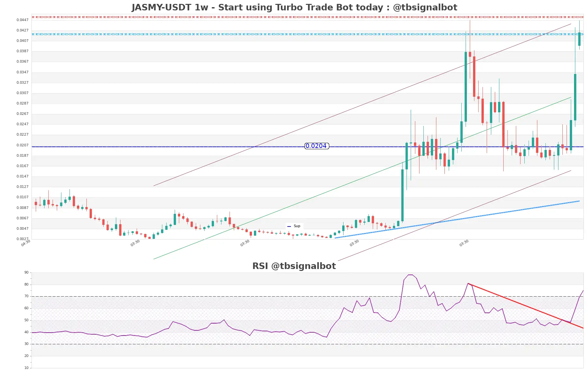This screenshot has height=392, width=588.
Task: Select the 0.0127 price axis label
Action: click(22, 187)
